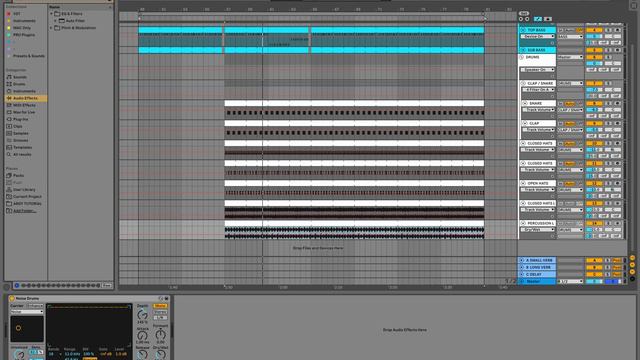The width and height of the screenshot is (640, 360).
Task: Toggle the Lock Envelopes icon
Action: pos(548,19)
